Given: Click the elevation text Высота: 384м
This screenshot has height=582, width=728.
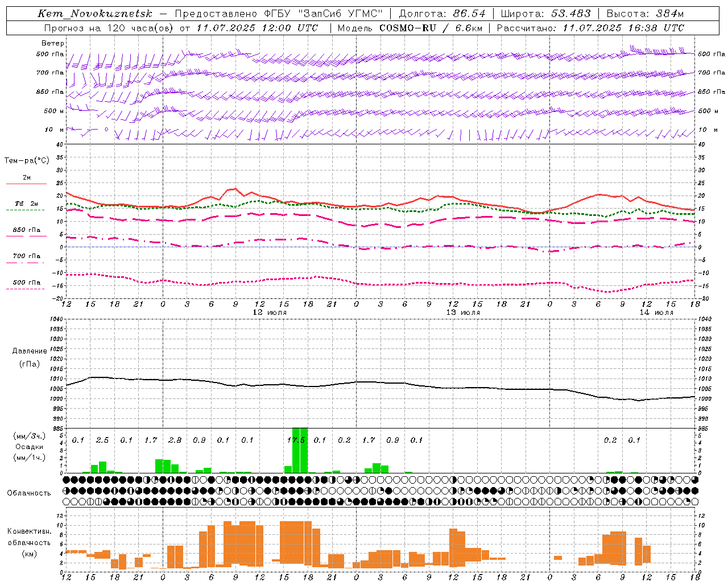Looking at the screenshot, I should [x=645, y=14].
